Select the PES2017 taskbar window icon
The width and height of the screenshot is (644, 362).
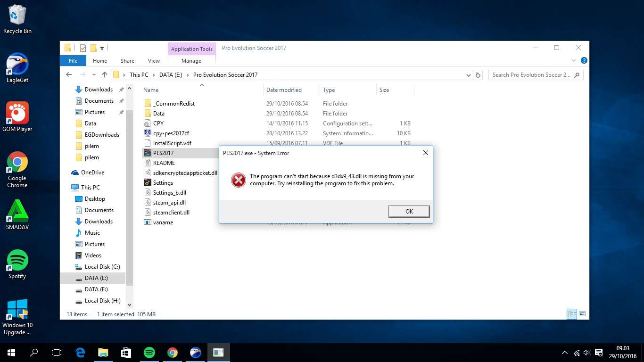pyautogui.click(x=218, y=353)
